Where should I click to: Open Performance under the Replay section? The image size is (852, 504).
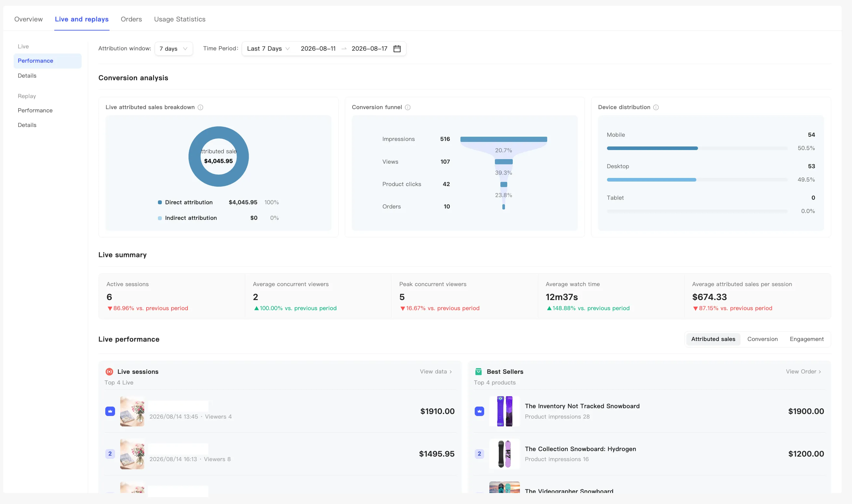(x=35, y=110)
